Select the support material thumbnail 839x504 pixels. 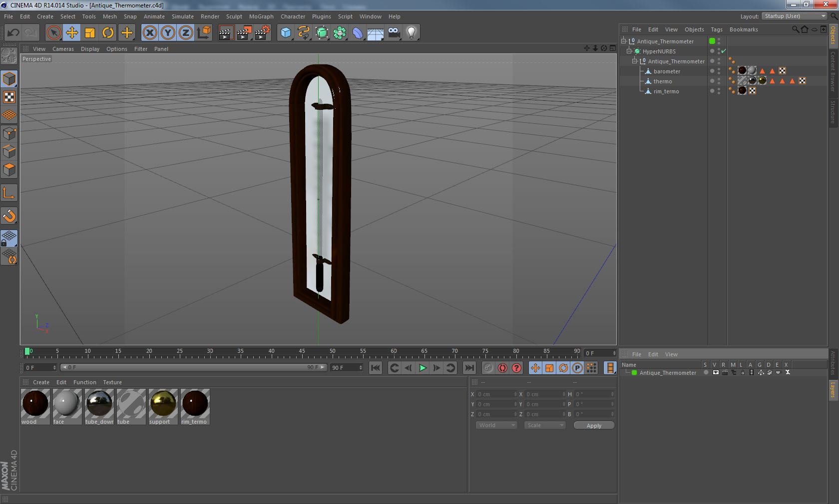pyautogui.click(x=163, y=403)
